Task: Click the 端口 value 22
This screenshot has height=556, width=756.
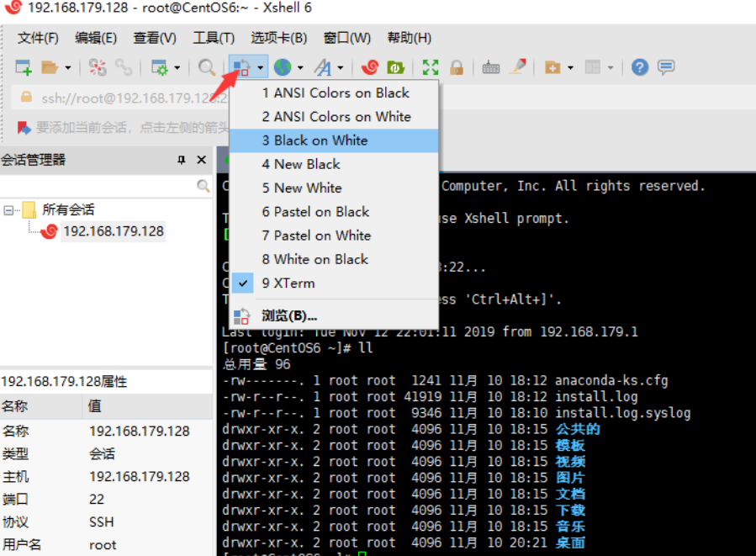Action: (x=97, y=499)
